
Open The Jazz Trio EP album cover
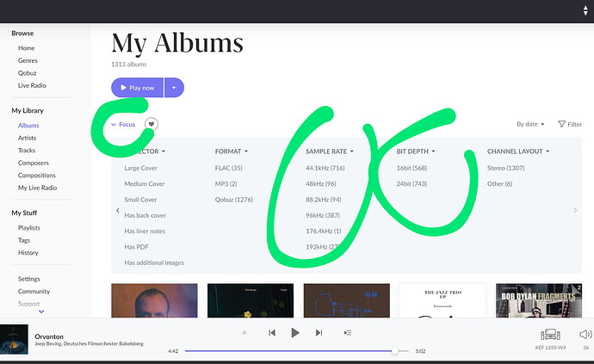click(x=442, y=300)
